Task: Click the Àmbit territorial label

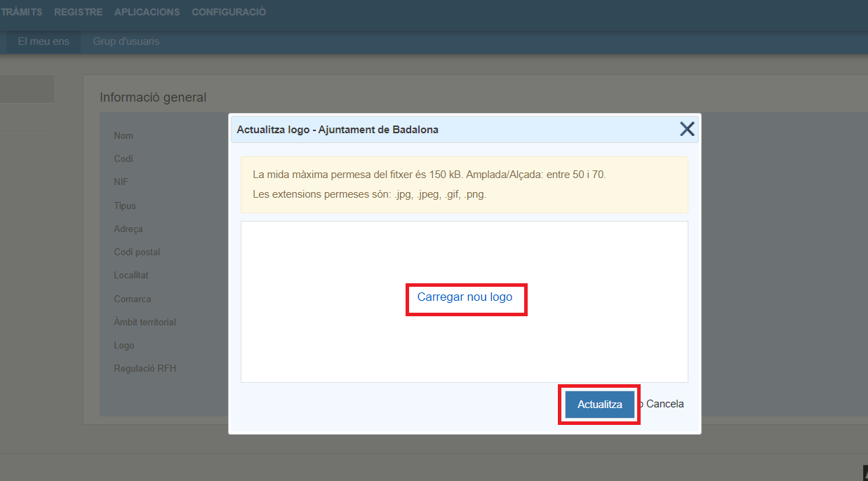Action: click(145, 323)
